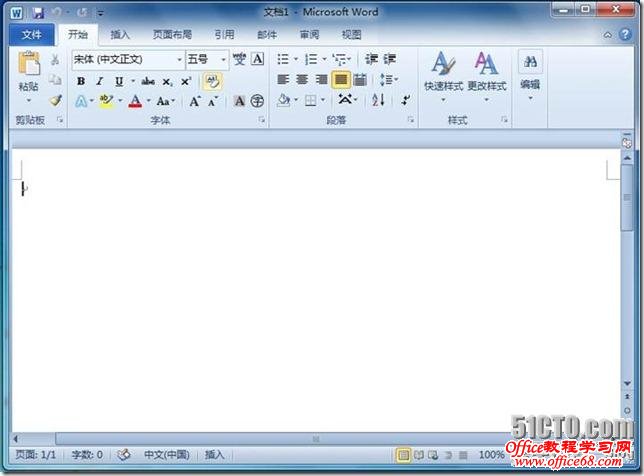This screenshot has height=476, width=644.
Task: Switch to the 视图 View tab
Action: point(352,34)
